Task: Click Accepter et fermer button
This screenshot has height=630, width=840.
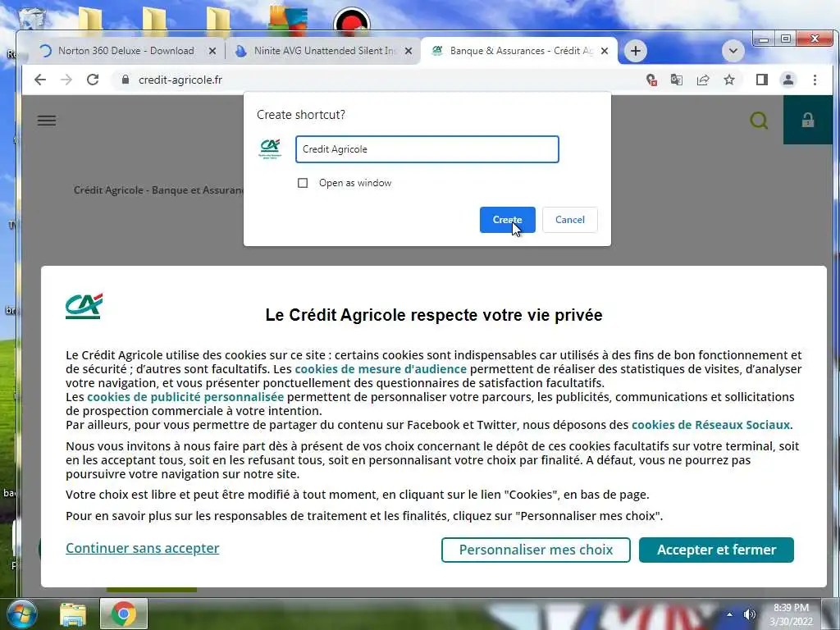Action: click(716, 550)
